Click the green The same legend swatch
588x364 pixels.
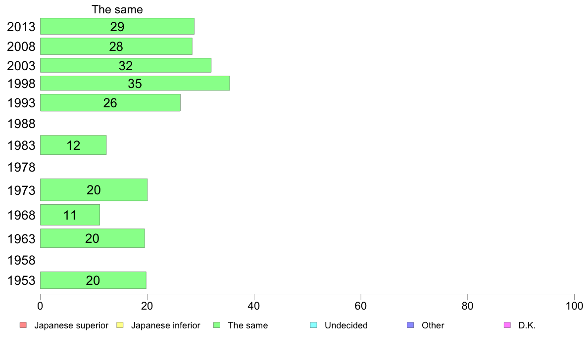tap(217, 325)
